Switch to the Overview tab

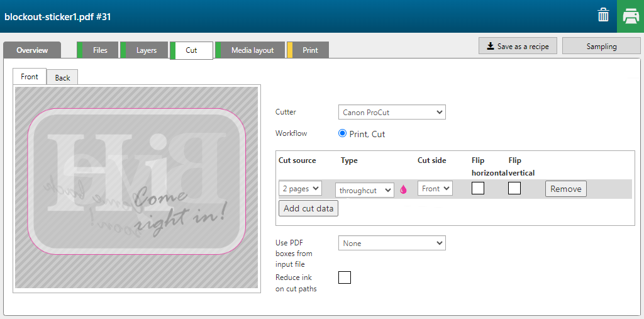point(32,50)
